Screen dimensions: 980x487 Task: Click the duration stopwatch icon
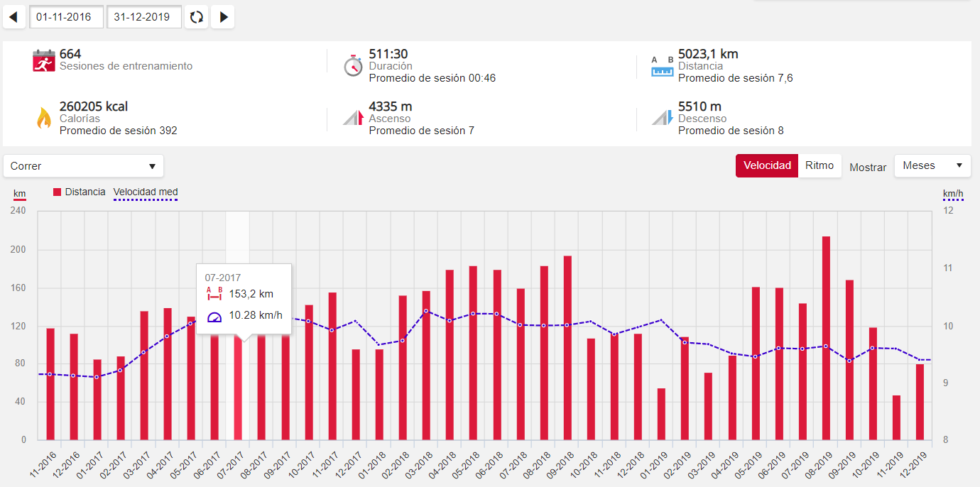coord(353,65)
